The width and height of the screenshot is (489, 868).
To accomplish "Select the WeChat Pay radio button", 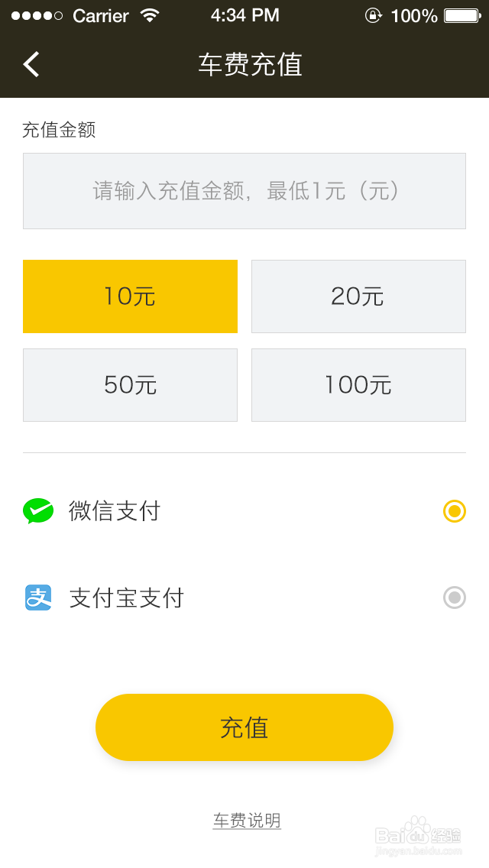I will pos(454,511).
